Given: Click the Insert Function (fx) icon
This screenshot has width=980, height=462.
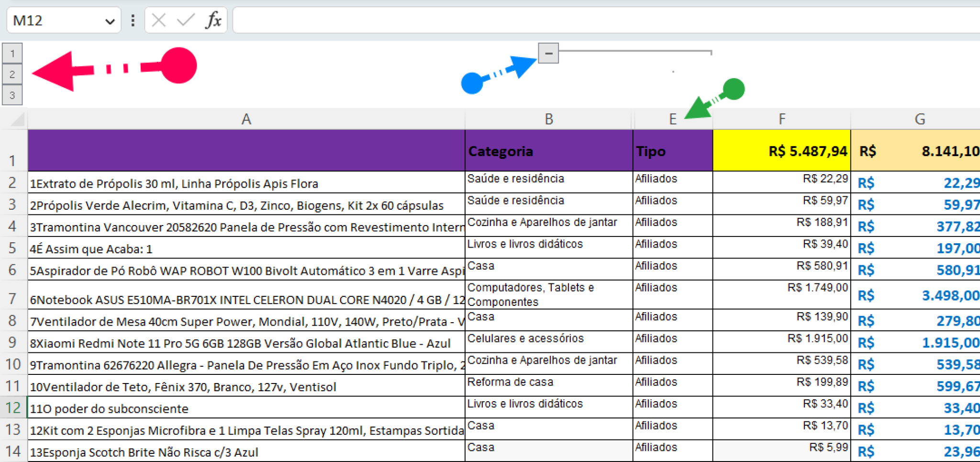Looking at the screenshot, I should 214,20.
